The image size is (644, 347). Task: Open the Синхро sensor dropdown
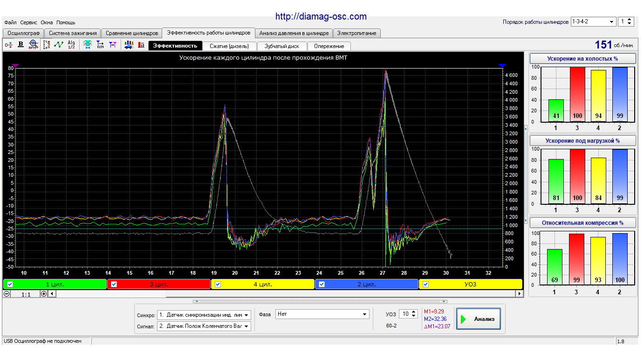coord(204,315)
